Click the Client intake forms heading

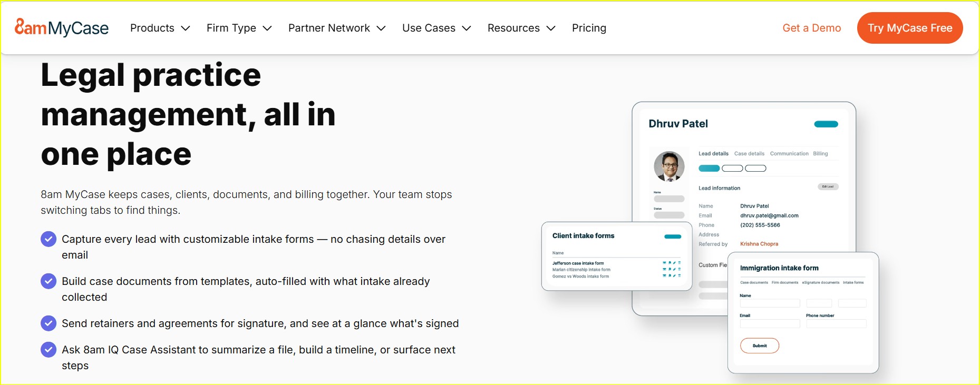583,236
